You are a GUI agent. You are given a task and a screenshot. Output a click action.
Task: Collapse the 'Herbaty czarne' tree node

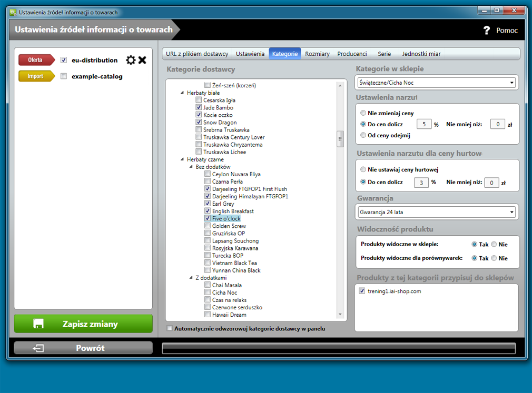[x=182, y=159]
